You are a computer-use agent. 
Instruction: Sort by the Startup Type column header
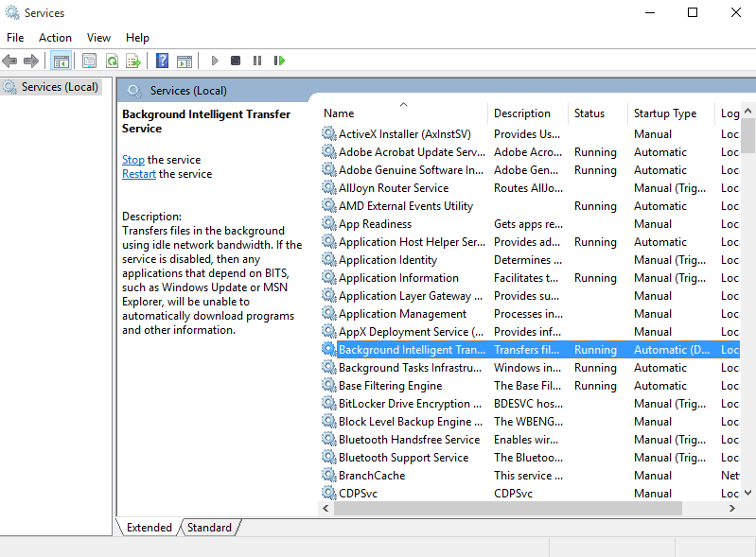(x=664, y=113)
